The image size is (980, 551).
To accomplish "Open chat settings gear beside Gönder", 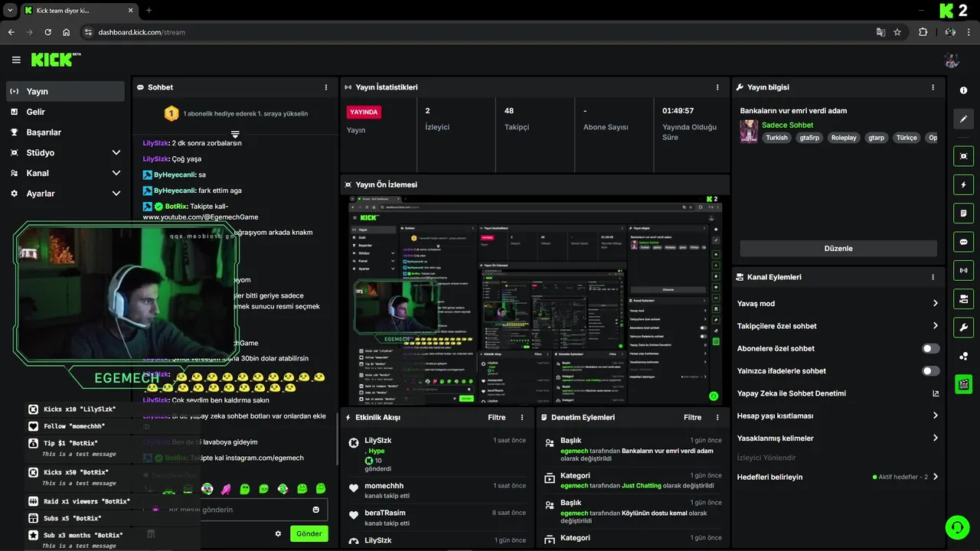I will pos(278,533).
